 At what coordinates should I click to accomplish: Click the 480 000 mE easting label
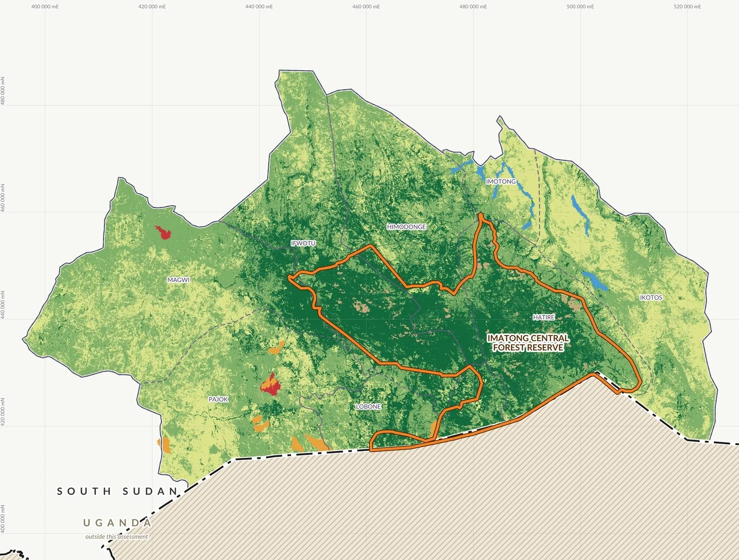(x=473, y=6)
